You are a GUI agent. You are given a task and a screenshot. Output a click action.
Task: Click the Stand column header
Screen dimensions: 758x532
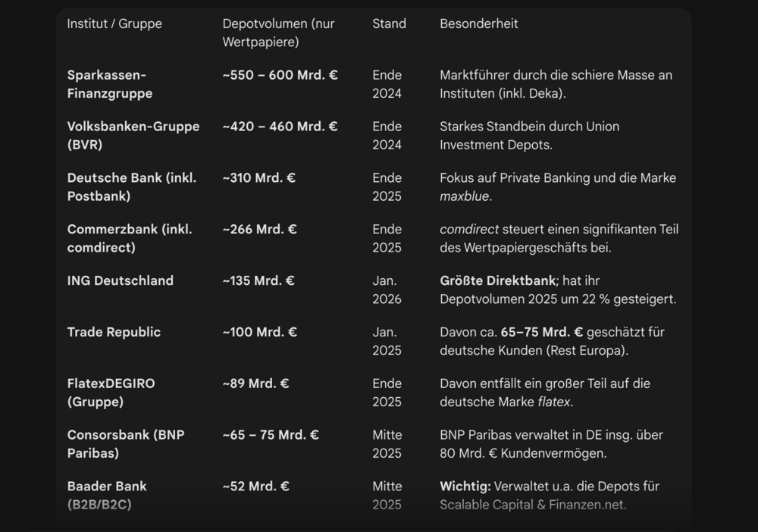click(389, 23)
